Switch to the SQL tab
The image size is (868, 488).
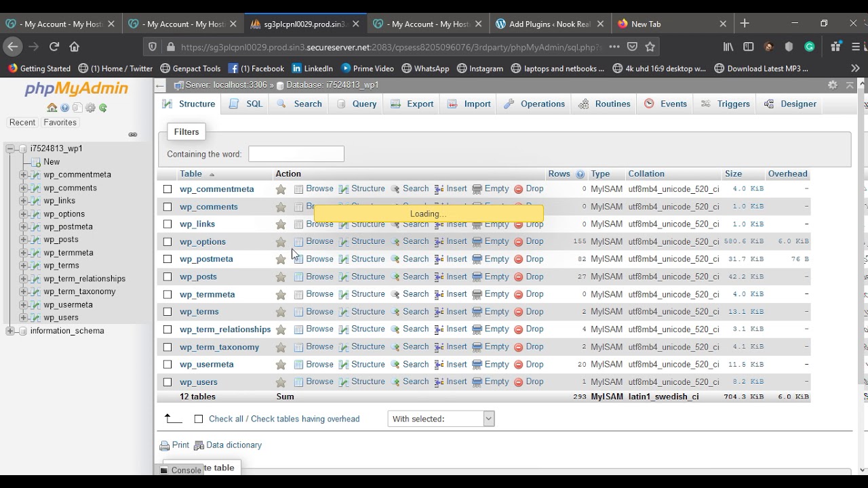click(x=246, y=104)
